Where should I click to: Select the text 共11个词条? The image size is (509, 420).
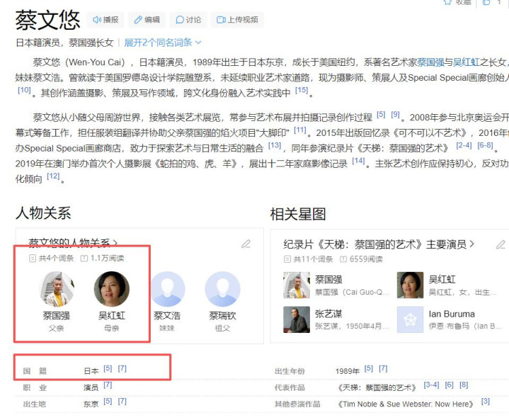[x=313, y=259]
